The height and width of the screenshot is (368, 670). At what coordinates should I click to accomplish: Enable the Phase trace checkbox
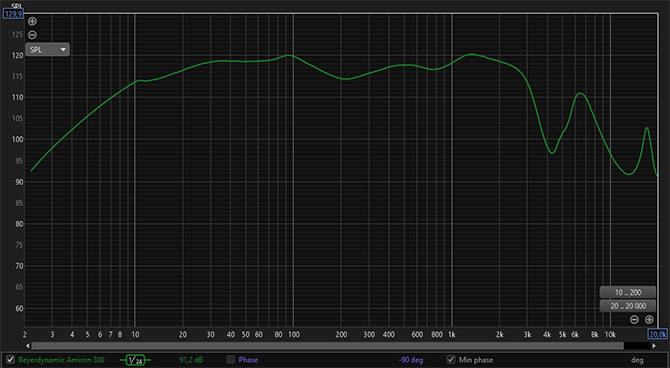click(231, 359)
